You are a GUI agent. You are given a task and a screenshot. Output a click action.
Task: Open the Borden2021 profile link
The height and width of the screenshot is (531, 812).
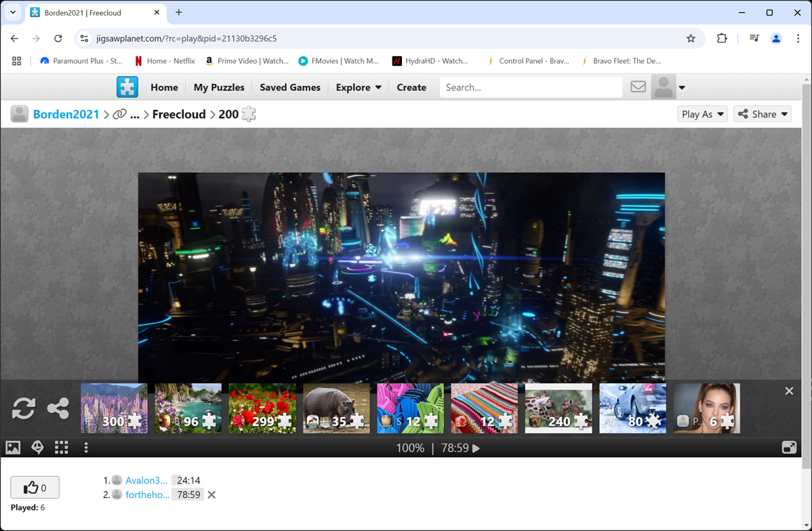(x=66, y=114)
